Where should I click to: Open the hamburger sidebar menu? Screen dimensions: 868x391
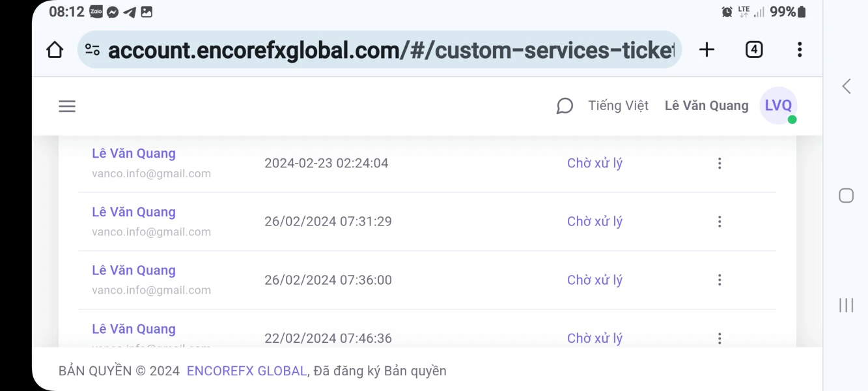pyautogui.click(x=67, y=106)
